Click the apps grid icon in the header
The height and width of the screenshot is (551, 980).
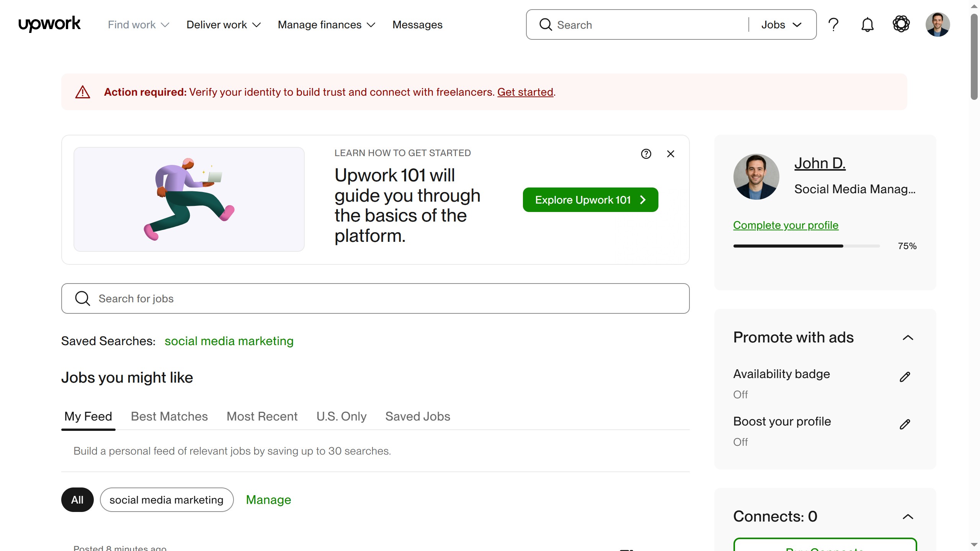(x=901, y=24)
